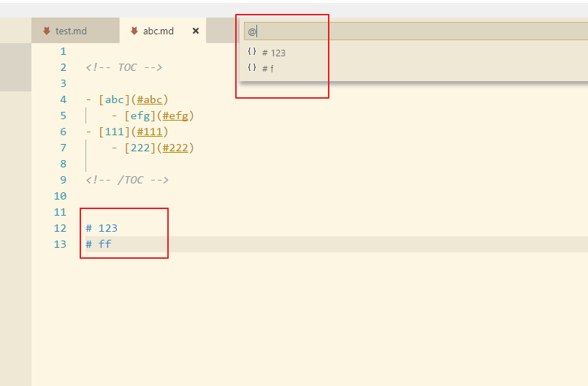The width and height of the screenshot is (588, 386).
Task: Click the [222] link text on line 7
Action: click(x=140, y=148)
